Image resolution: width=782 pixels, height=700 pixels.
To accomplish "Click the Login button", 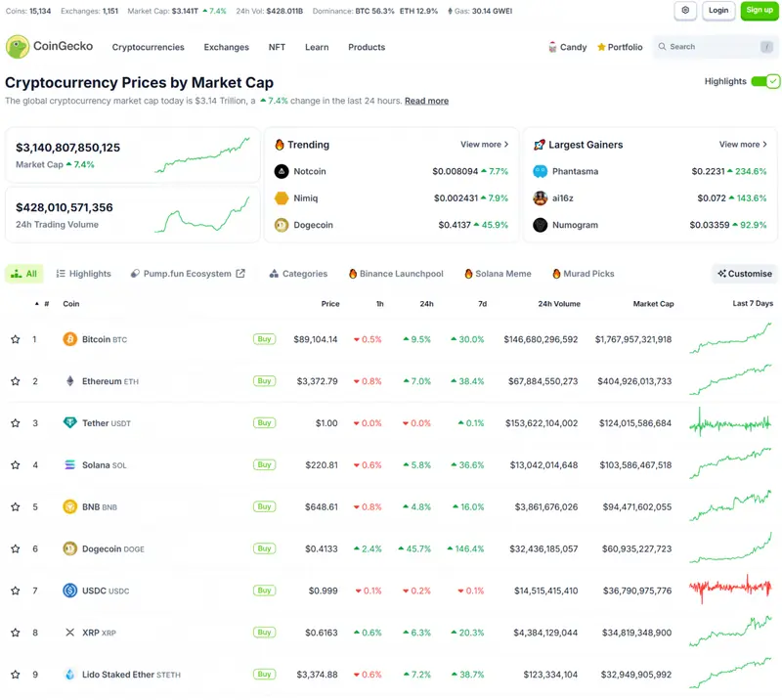I will (718, 11).
